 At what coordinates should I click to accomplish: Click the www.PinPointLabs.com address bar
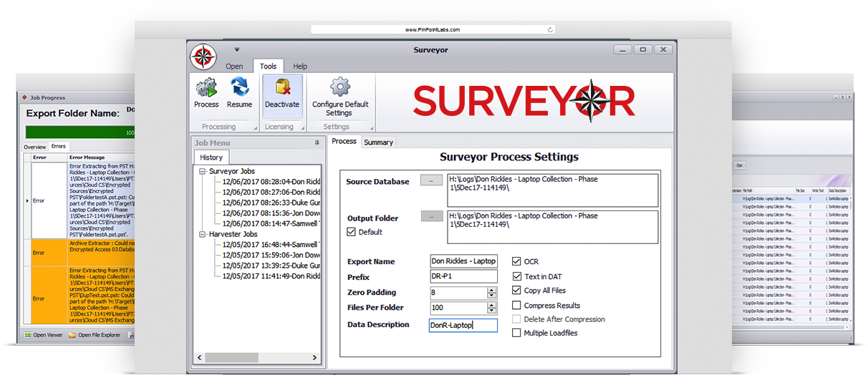pos(433,30)
